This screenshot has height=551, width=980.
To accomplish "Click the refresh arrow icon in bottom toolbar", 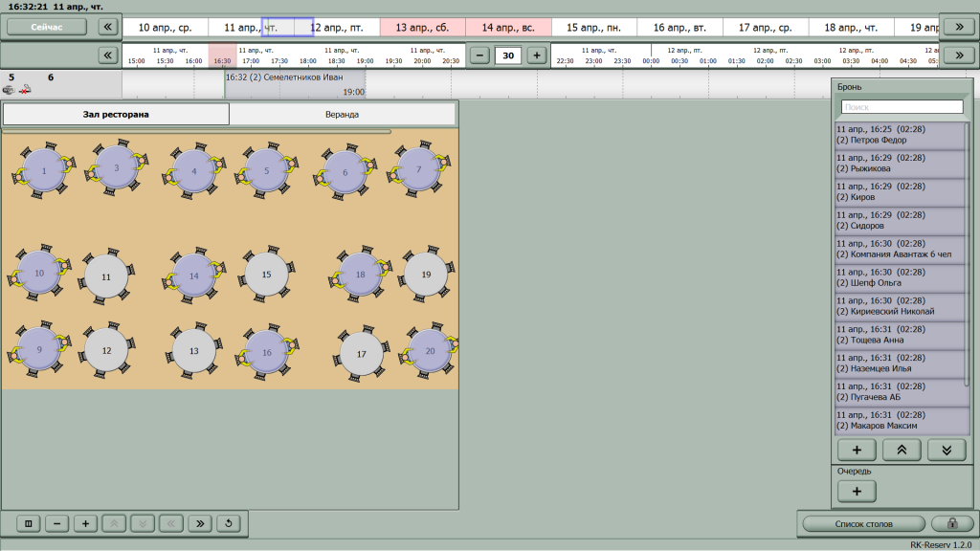I will coord(229,523).
